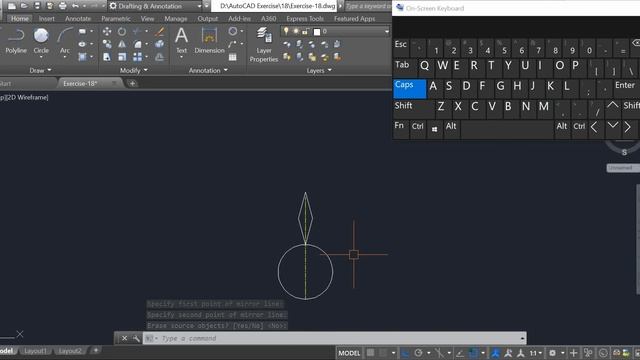Switch to the Layout1 tab
Screen dimensions: 640x360
pos(35,351)
